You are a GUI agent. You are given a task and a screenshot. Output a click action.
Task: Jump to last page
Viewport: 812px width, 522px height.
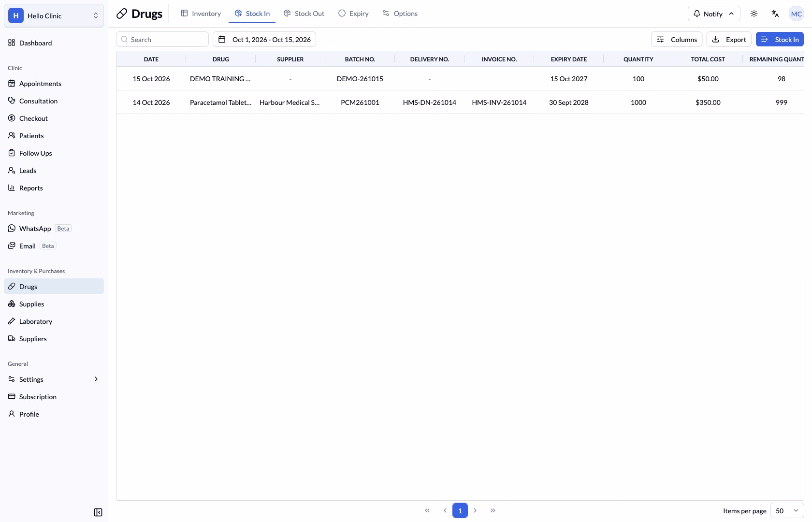[x=493, y=510]
